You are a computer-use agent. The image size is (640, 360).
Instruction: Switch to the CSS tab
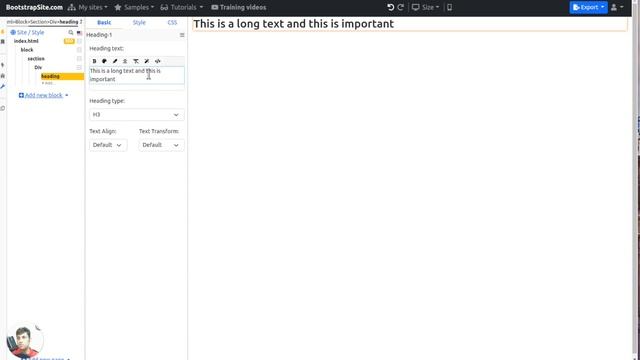point(172,22)
